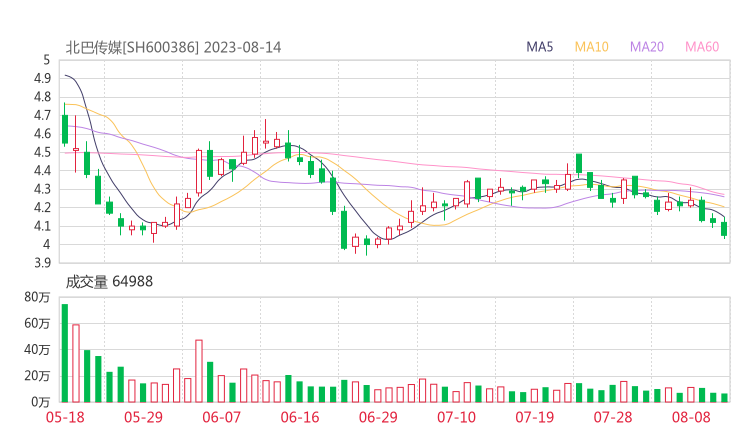Click the 05-29 date axis label

pos(143,417)
